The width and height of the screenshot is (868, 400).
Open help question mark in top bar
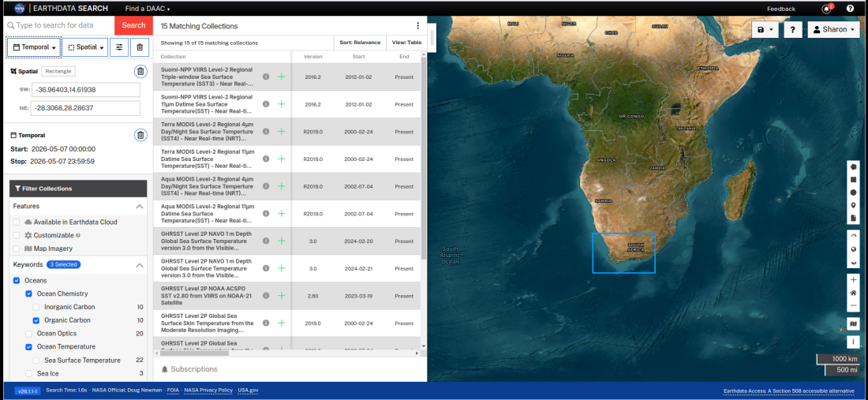coord(850,9)
